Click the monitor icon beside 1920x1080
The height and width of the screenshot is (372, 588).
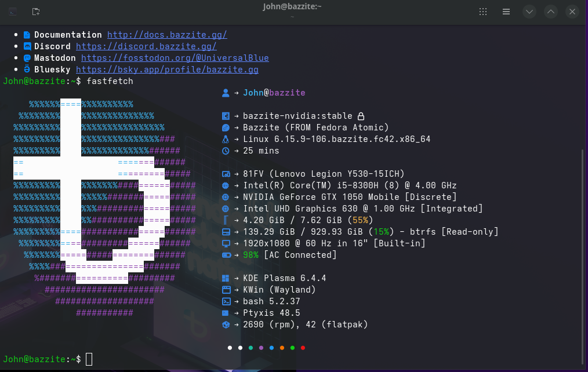tap(226, 243)
